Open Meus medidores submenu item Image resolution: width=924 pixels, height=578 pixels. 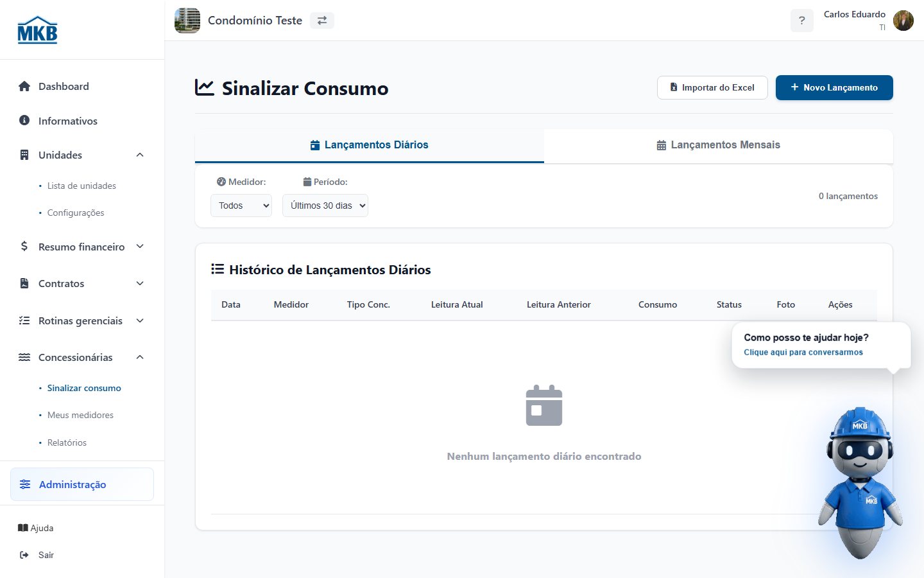(80, 415)
